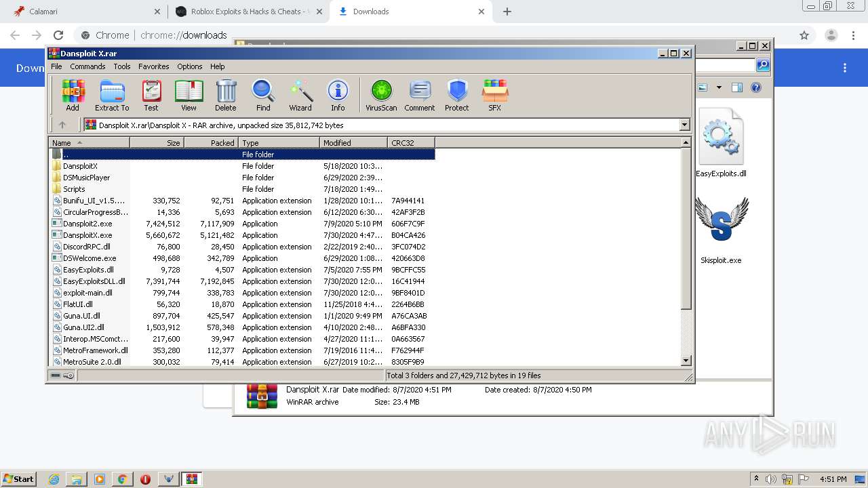Sort by Packed column header

(211, 142)
